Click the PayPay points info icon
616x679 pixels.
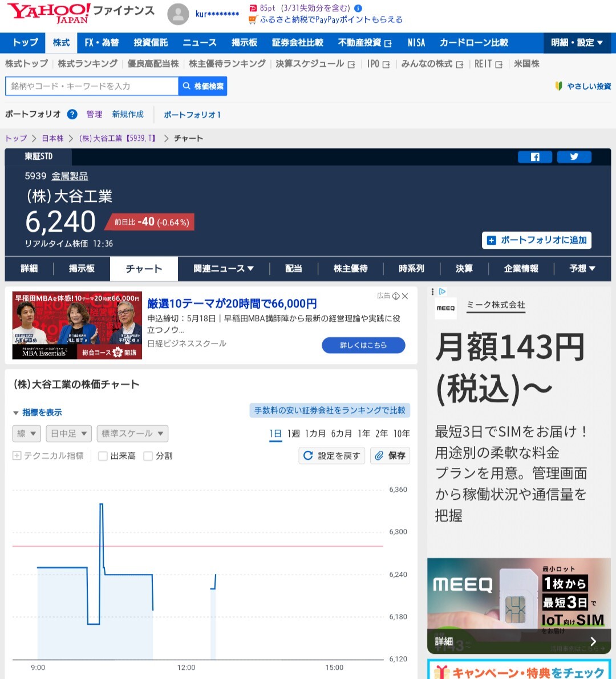pos(358,8)
